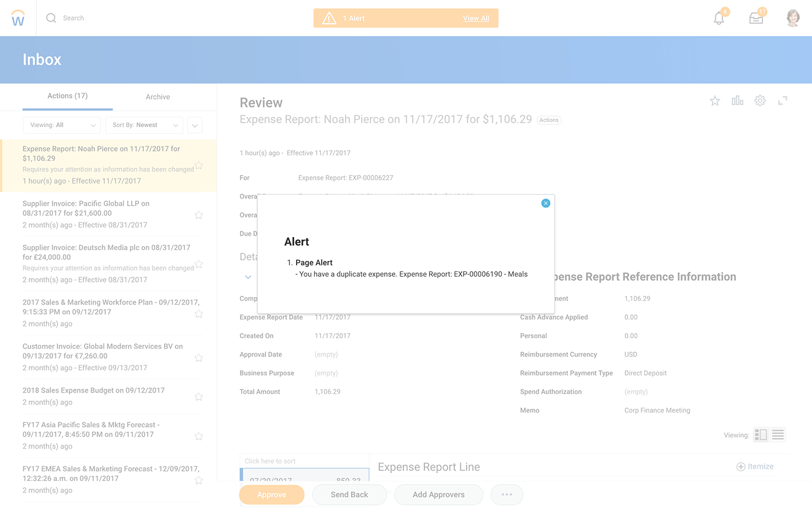Image resolution: width=812 pixels, height=508 pixels.
Task: Open the bar chart icon in Review header
Action: [x=738, y=101]
